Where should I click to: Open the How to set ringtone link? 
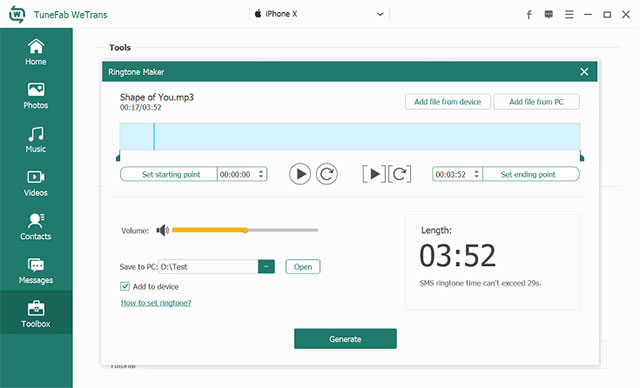click(x=156, y=303)
